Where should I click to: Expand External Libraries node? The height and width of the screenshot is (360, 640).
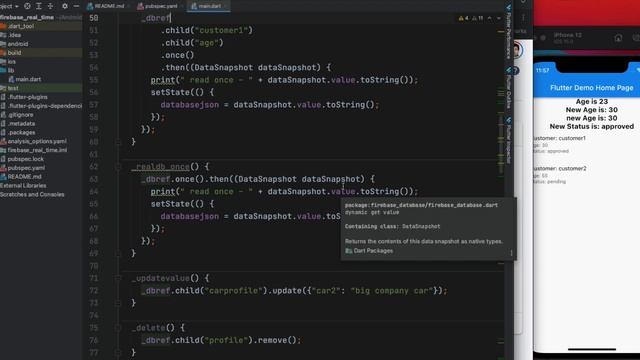(23, 186)
